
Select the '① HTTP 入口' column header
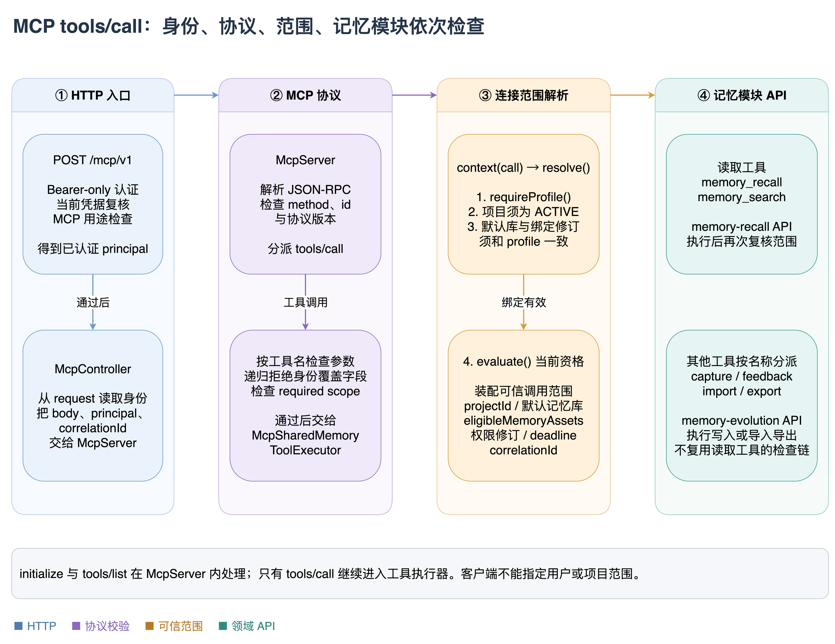coord(93,95)
